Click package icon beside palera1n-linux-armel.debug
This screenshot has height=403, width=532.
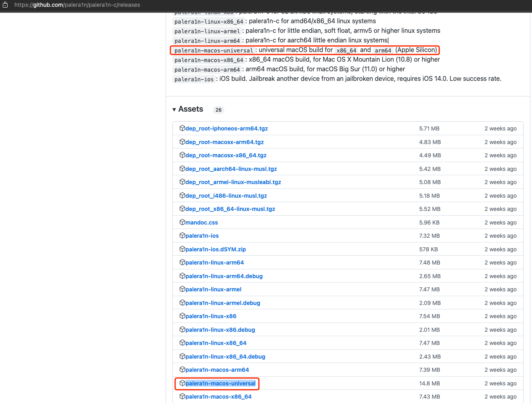pos(182,303)
